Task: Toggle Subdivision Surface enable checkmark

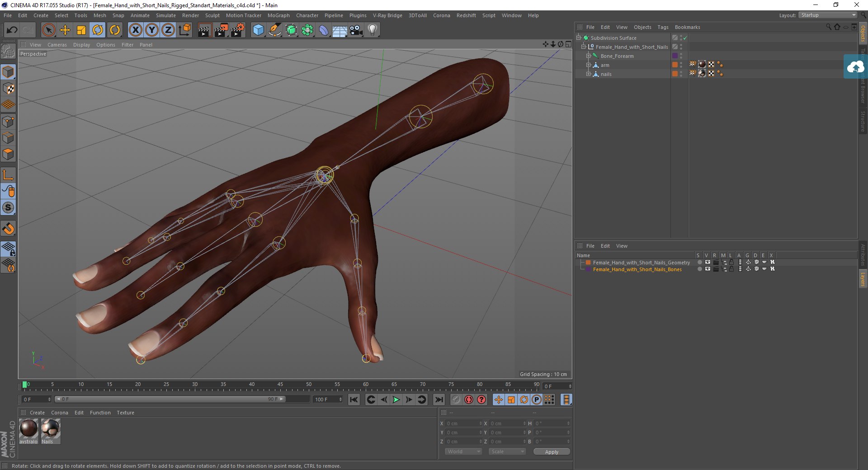Action: pos(685,38)
